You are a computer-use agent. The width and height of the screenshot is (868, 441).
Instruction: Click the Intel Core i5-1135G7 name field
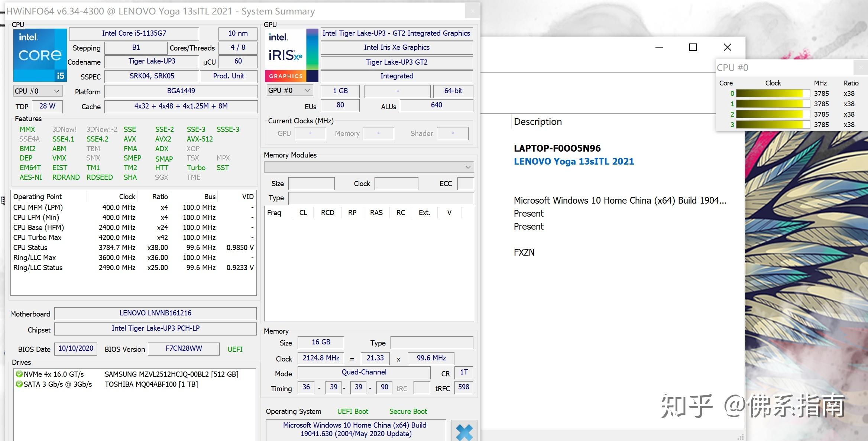[134, 33]
